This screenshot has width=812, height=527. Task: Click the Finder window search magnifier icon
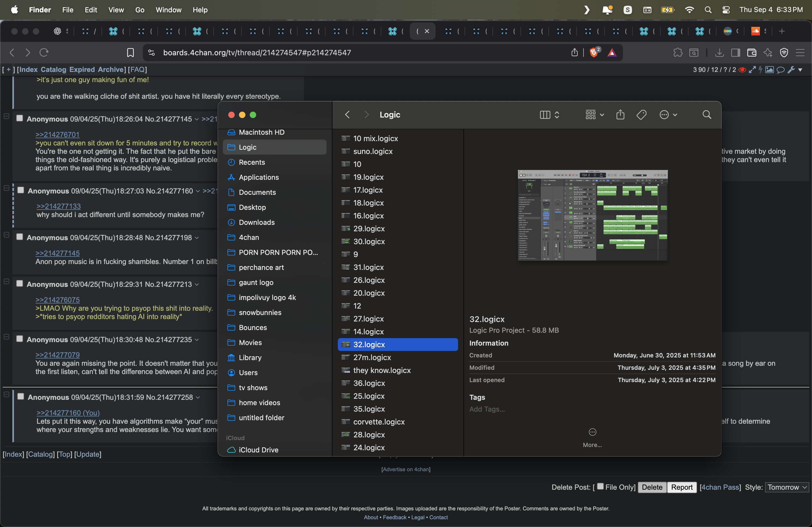706,115
